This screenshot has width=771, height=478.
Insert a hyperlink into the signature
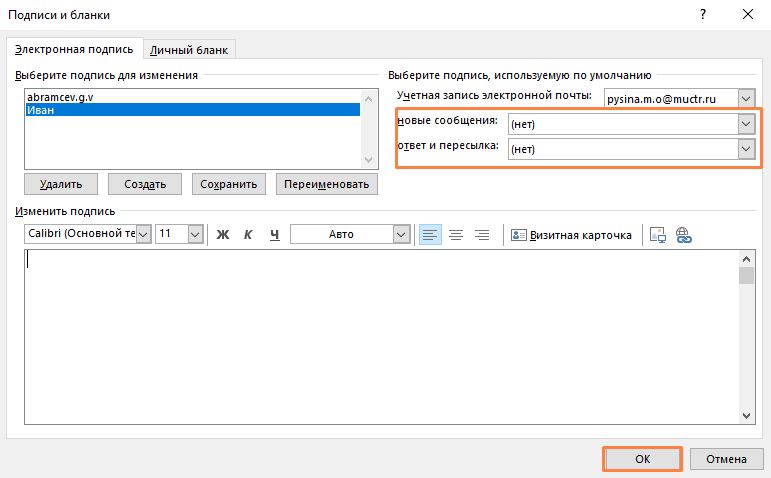tap(684, 234)
